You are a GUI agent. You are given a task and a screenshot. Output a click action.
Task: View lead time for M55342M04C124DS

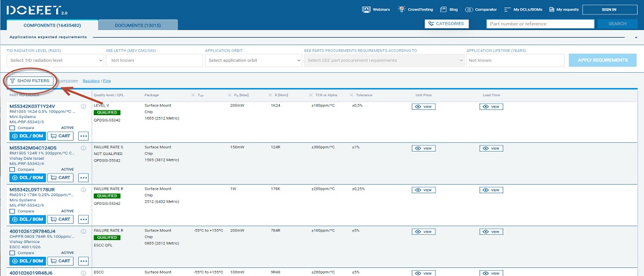pyautogui.click(x=491, y=149)
